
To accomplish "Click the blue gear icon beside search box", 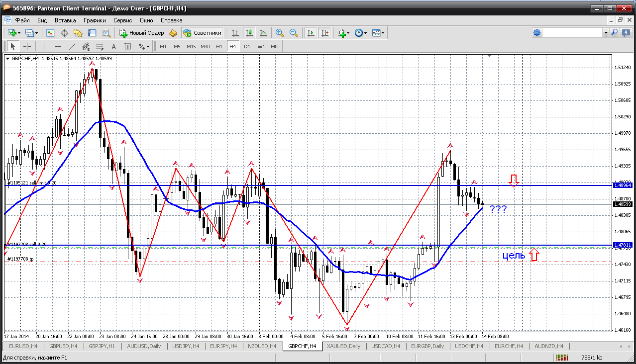I will 537,33.
